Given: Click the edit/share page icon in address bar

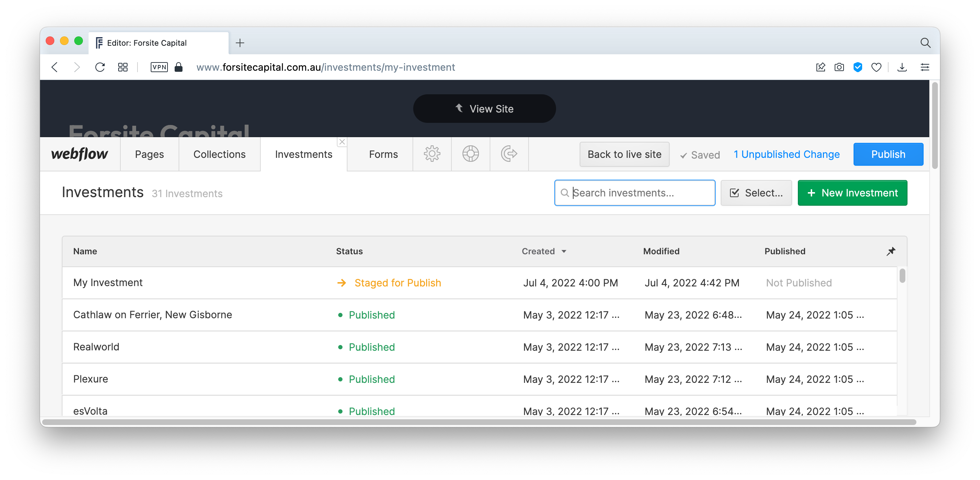Looking at the screenshot, I should tap(821, 67).
